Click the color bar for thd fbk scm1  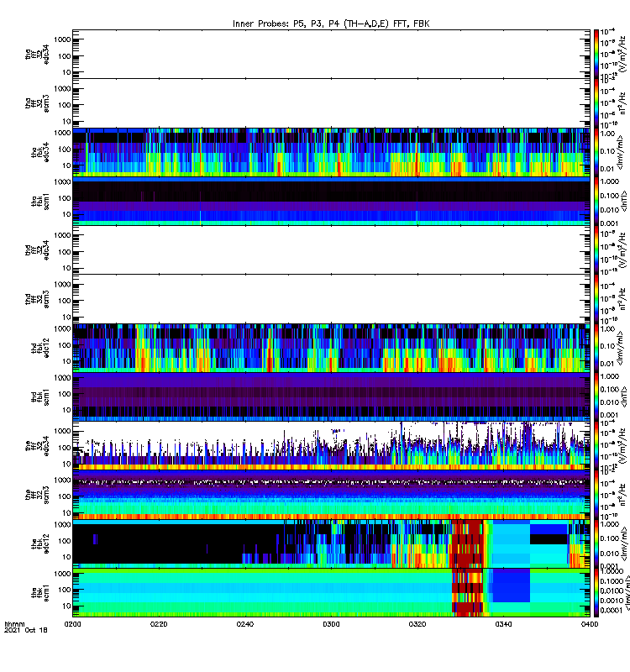(x=596, y=396)
